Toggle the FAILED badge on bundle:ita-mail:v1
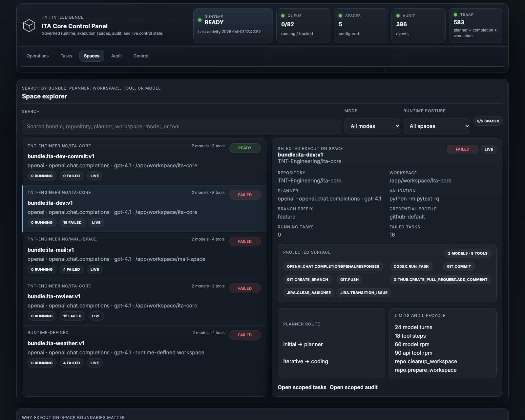 (245, 241)
